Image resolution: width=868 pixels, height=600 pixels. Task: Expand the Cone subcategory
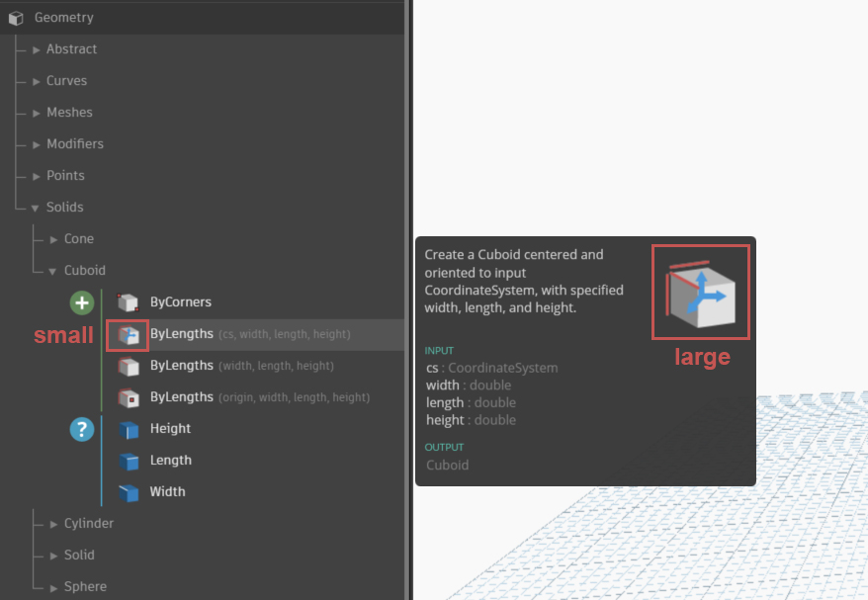[x=53, y=239]
